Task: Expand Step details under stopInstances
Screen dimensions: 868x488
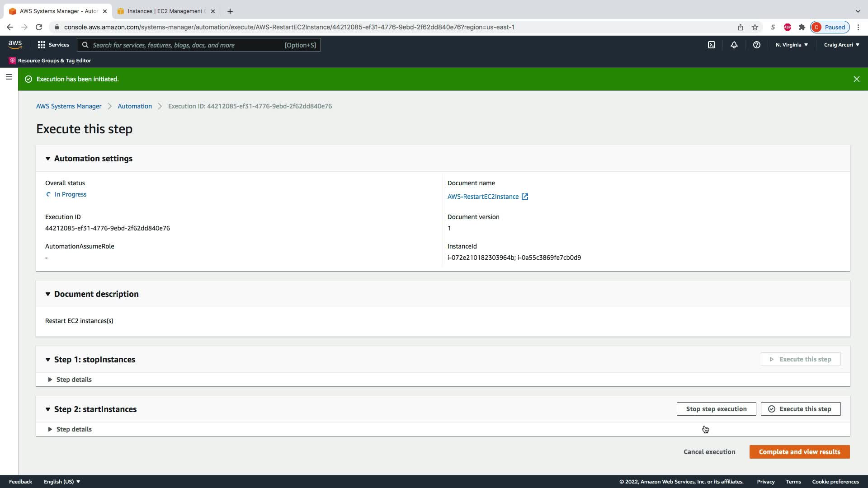Action: pos(70,380)
